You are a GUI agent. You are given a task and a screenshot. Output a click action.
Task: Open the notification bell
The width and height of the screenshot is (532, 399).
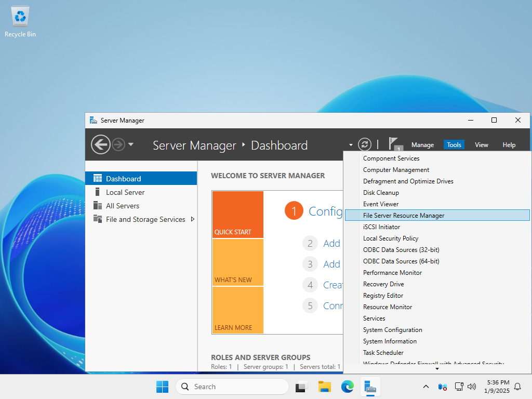point(517,387)
